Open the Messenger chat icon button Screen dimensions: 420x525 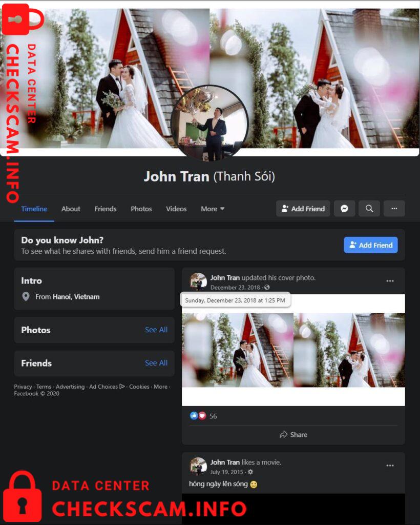[x=344, y=209]
